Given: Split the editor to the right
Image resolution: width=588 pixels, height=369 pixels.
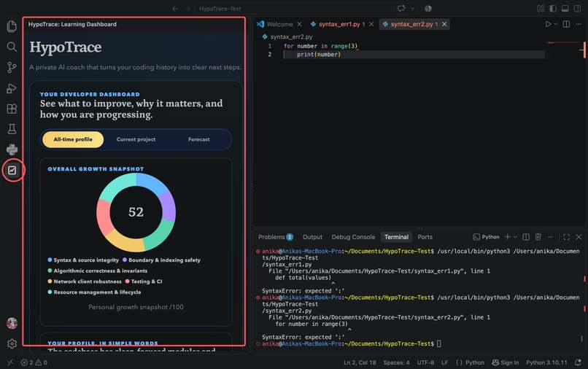Looking at the screenshot, I should coord(566,24).
